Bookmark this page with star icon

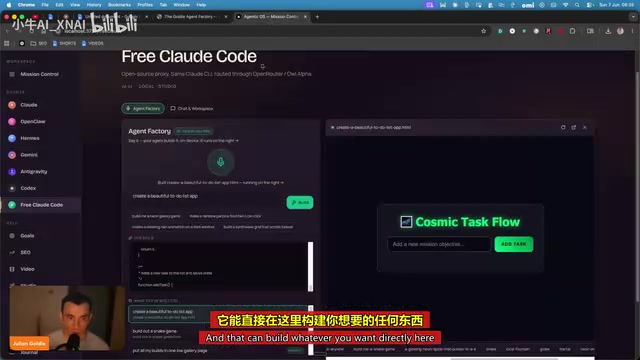click(483, 31)
